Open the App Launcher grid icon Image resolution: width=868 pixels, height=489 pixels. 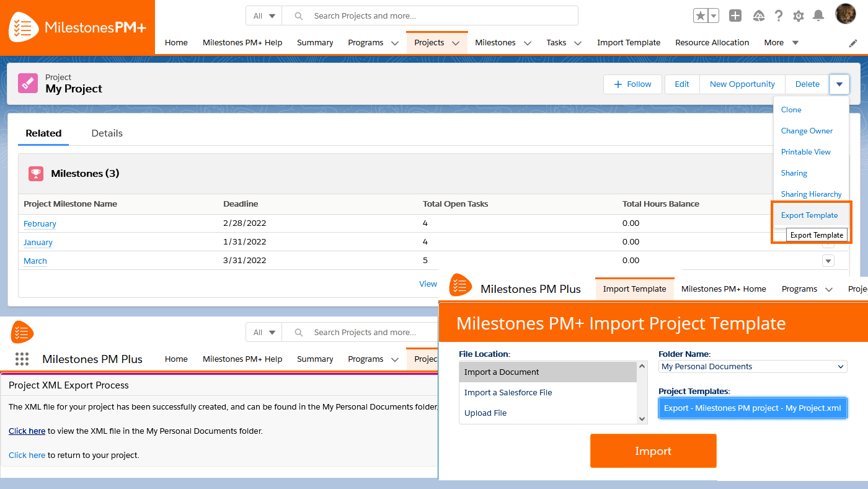pyautogui.click(x=22, y=359)
